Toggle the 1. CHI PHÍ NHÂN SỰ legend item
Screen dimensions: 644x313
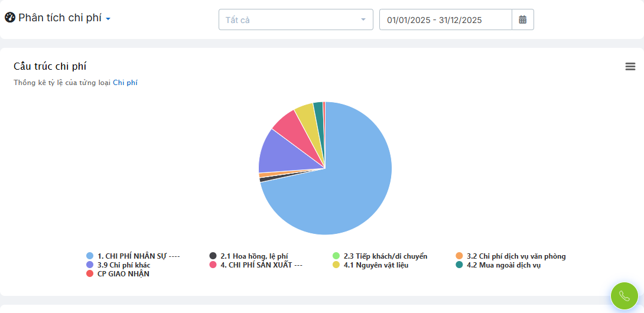pyautogui.click(x=138, y=256)
